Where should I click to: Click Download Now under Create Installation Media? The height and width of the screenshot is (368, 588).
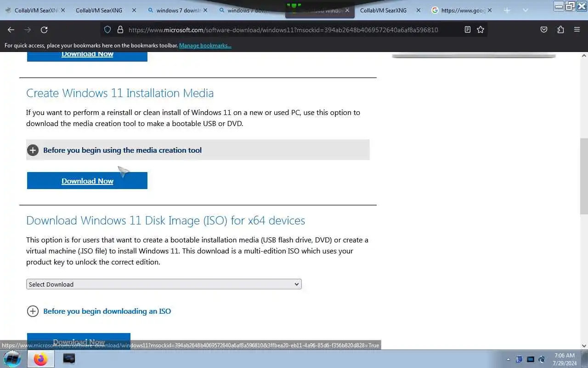click(x=87, y=181)
